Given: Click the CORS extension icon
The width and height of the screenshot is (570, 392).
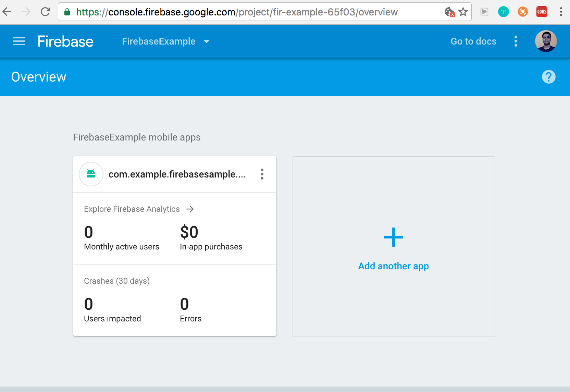Looking at the screenshot, I should pos(542,12).
